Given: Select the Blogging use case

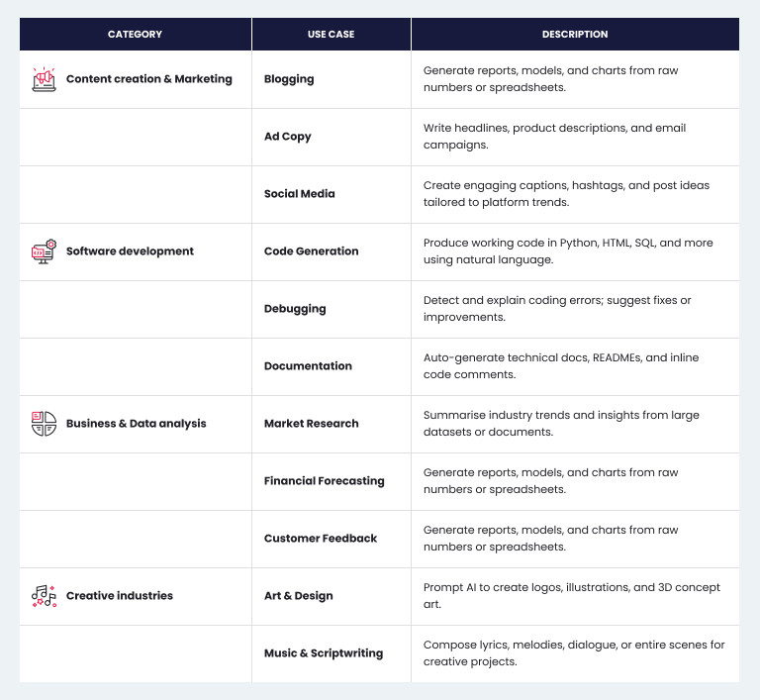Looking at the screenshot, I should click(x=289, y=79).
